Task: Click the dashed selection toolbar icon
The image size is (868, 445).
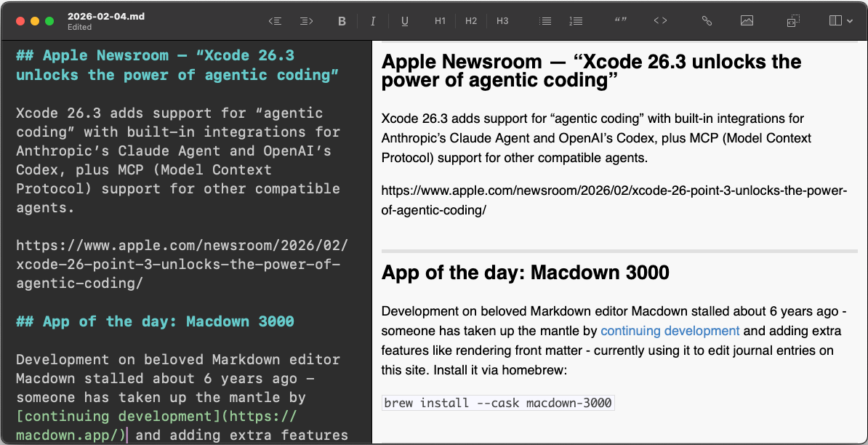Action: tap(792, 21)
